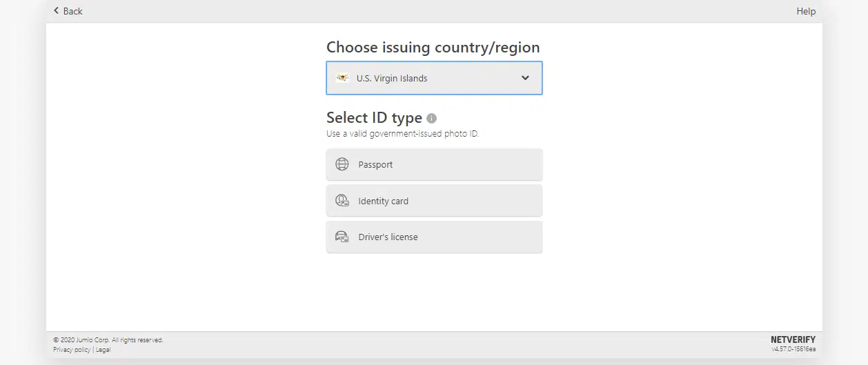Open the Legal link in footer

coord(103,350)
